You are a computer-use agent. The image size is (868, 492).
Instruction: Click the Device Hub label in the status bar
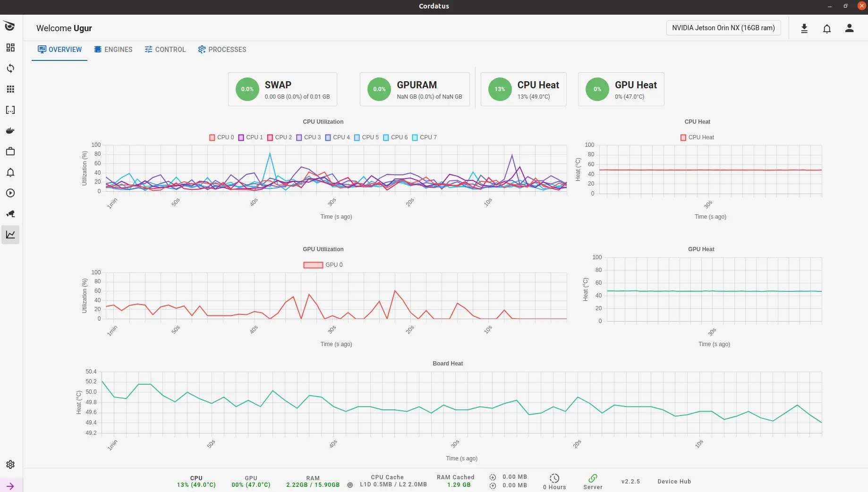pos(674,482)
